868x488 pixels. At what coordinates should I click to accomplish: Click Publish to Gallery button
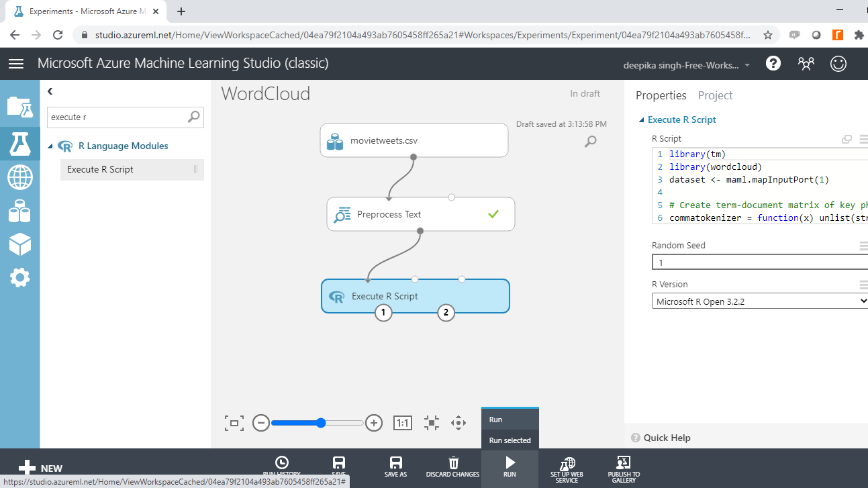(x=624, y=470)
